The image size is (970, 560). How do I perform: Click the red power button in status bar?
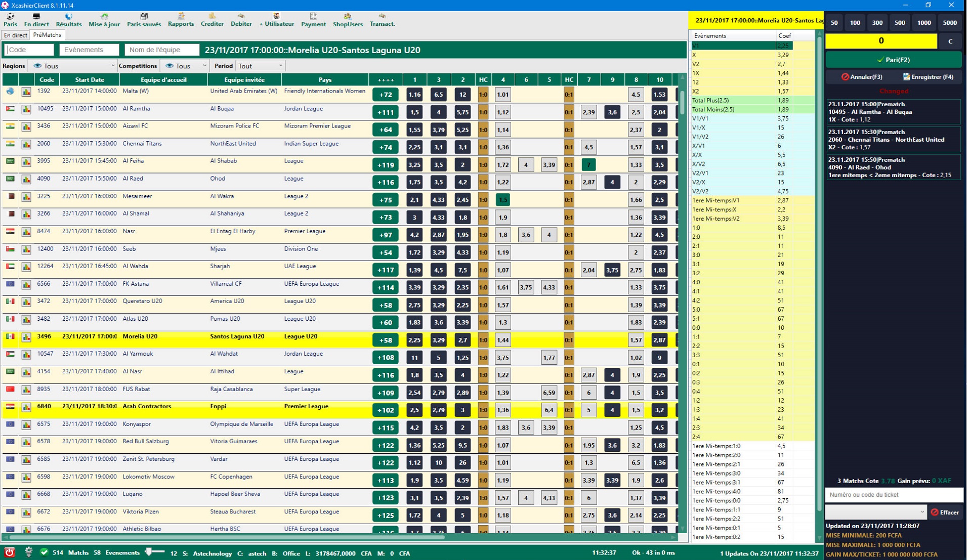point(10,552)
